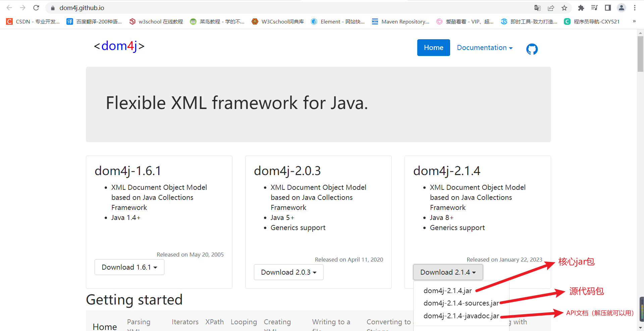Open the Maven Repository bookmark
This screenshot has height=331, width=644.
[x=401, y=21]
